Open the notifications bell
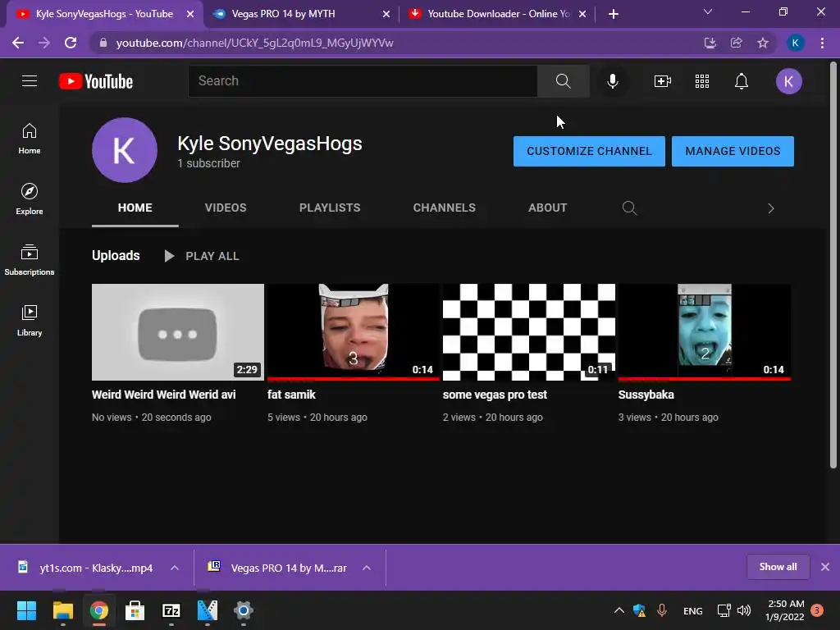 click(x=742, y=81)
